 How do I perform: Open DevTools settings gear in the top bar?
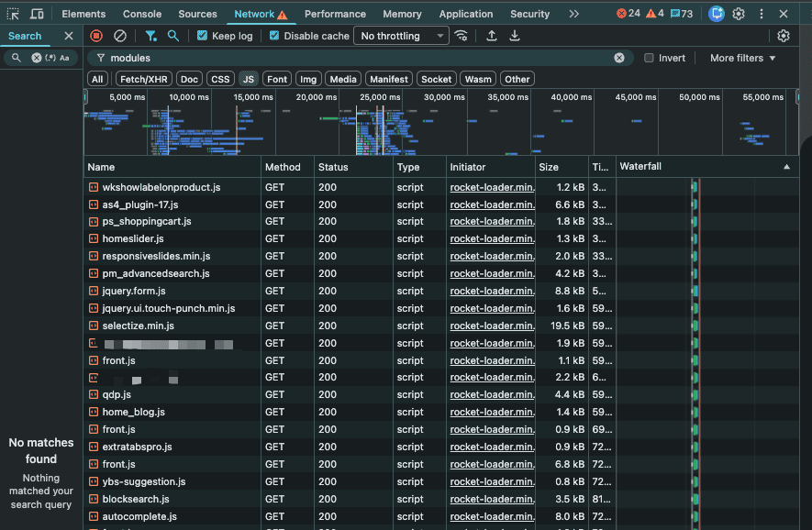739,14
